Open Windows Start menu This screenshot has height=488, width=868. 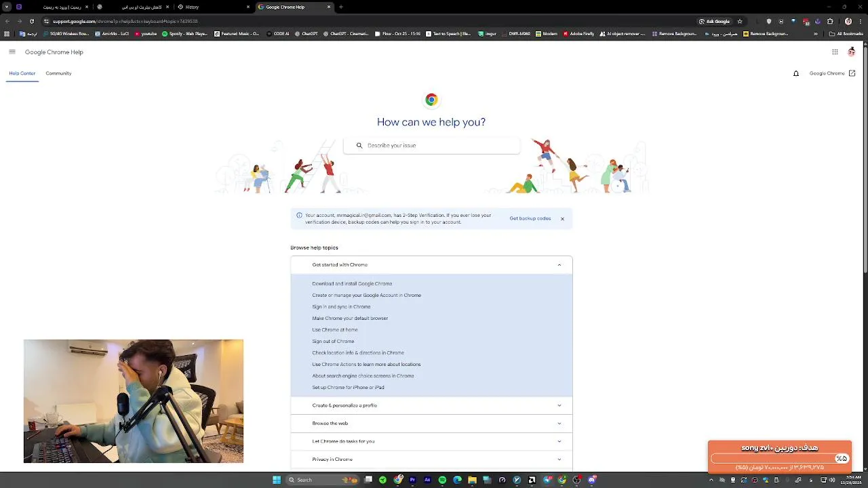[277, 480]
